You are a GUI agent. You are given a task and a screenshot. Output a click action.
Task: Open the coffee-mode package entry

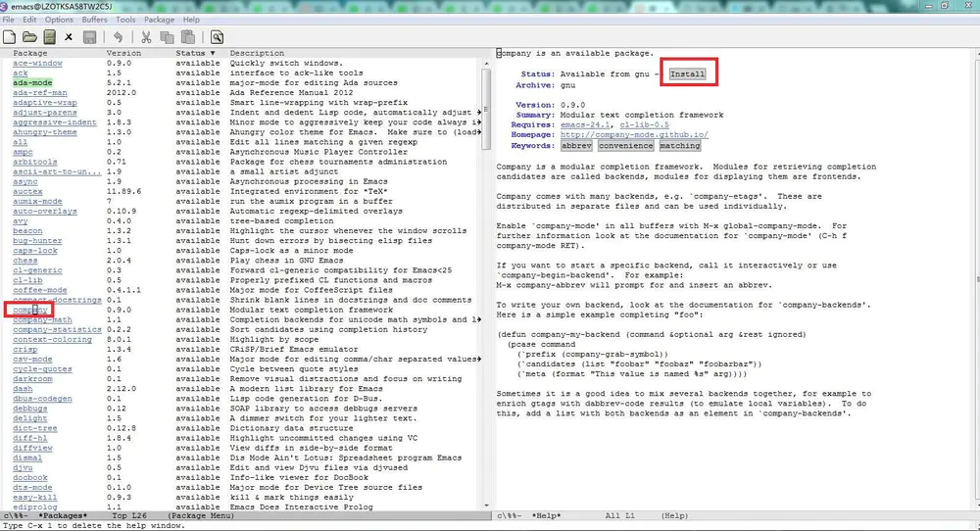(40, 291)
